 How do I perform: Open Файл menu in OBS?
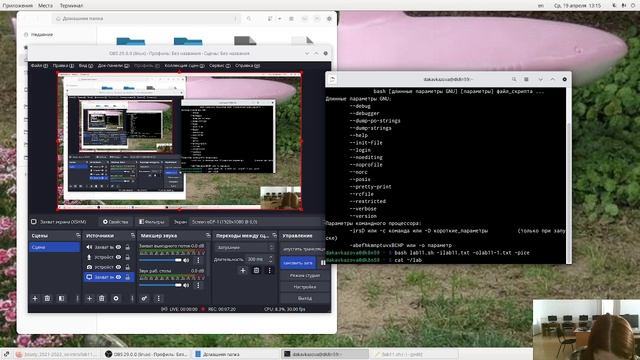(x=39, y=65)
